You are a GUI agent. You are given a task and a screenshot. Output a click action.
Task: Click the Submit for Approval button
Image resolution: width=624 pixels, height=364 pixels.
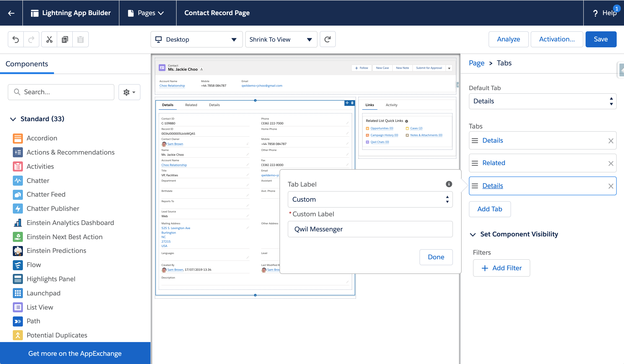pyautogui.click(x=429, y=68)
